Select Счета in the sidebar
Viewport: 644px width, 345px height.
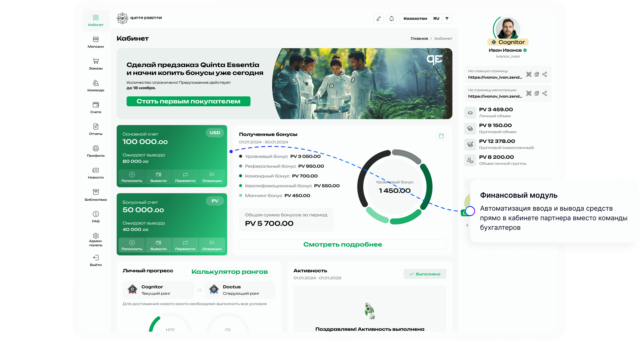[x=96, y=108]
